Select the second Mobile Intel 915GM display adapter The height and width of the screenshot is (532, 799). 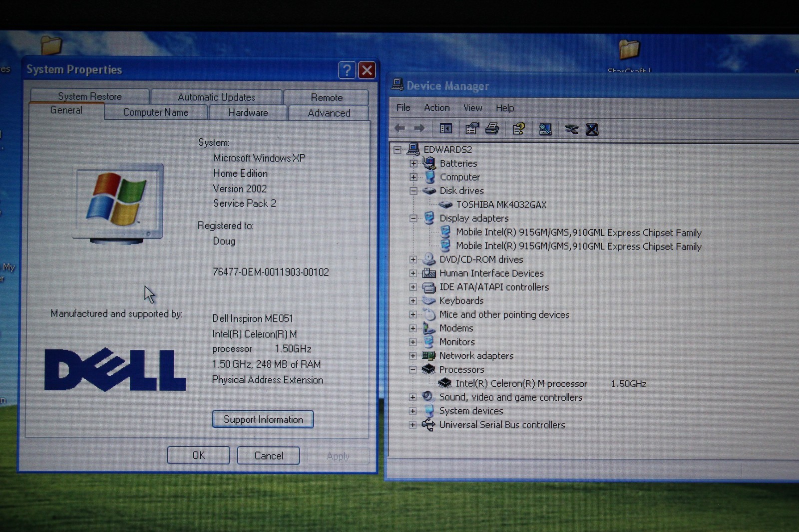click(x=578, y=246)
